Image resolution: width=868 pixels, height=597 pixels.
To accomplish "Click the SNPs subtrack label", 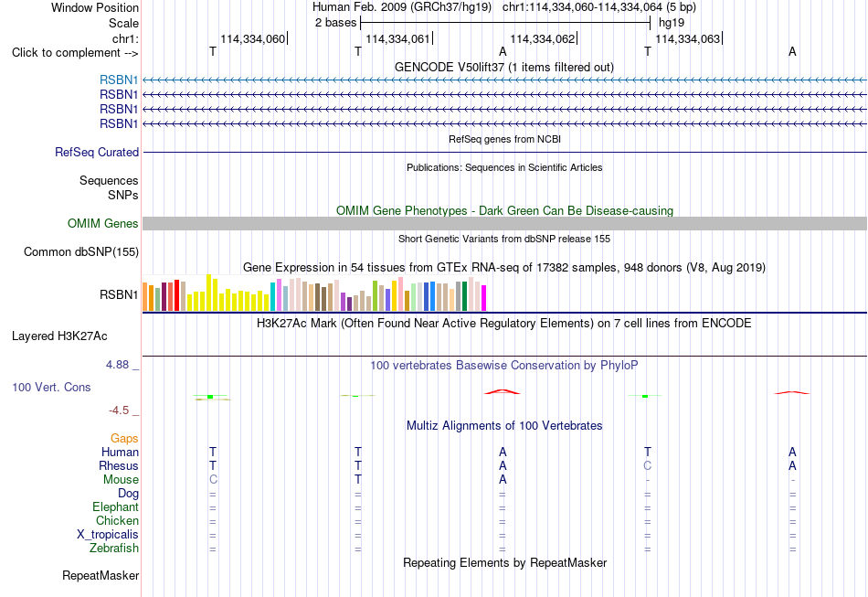I will coord(123,195).
